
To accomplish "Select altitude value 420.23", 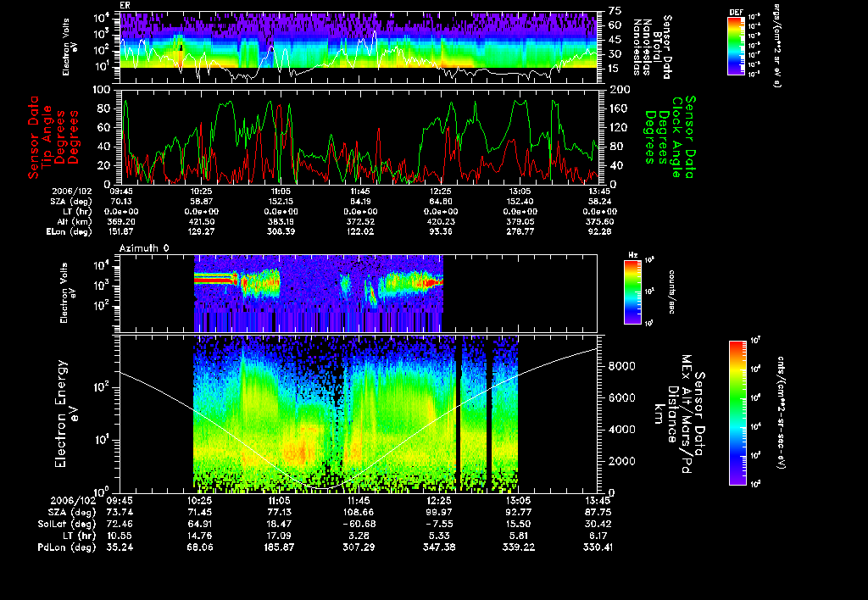I will (440, 221).
